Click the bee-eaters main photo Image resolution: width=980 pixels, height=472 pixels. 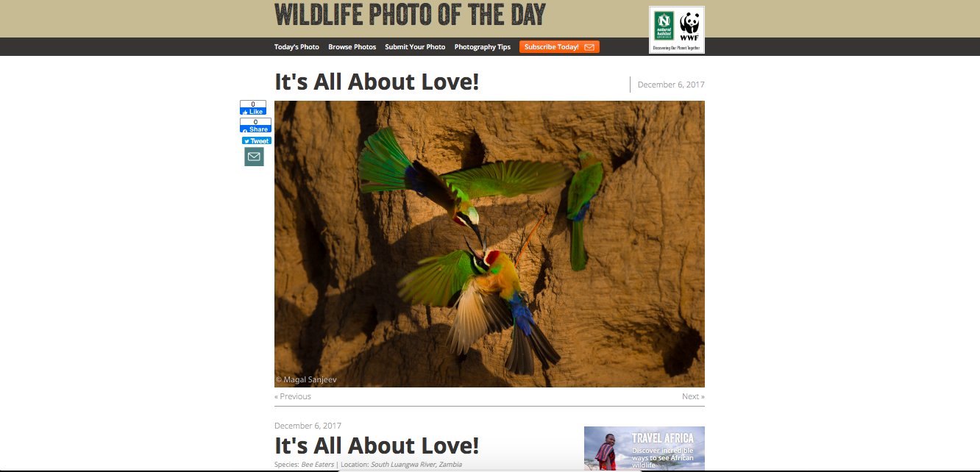tap(489, 244)
